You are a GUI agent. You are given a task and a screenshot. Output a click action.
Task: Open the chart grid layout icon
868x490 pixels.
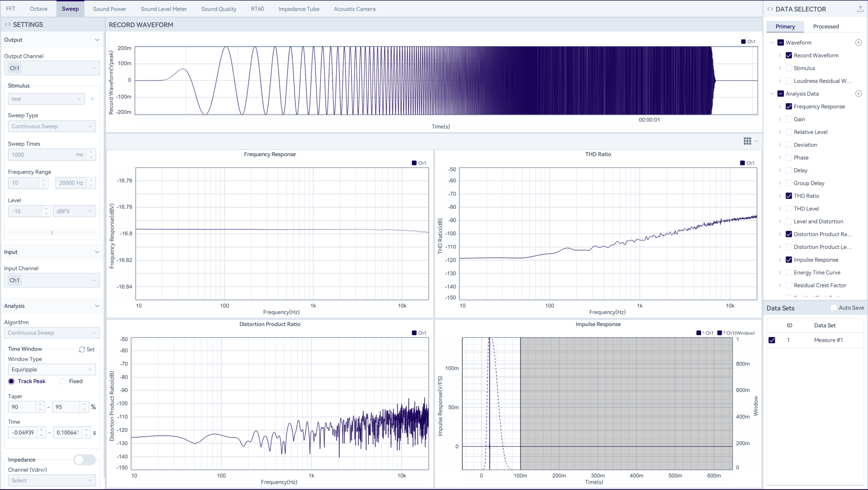pos(747,141)
